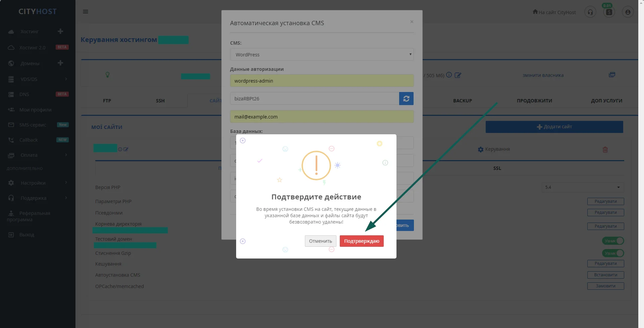
Task: Click the phone icon beside Callback
Action: click(11, 140)
